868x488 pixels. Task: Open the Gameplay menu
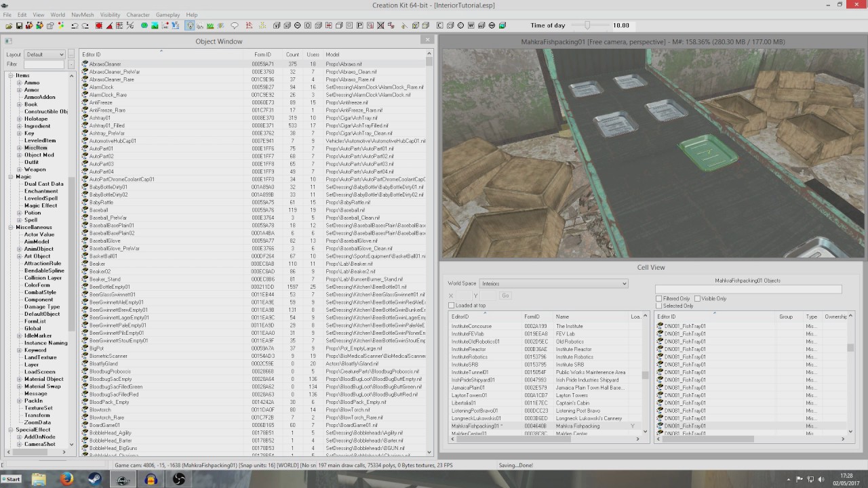(167, 14)
